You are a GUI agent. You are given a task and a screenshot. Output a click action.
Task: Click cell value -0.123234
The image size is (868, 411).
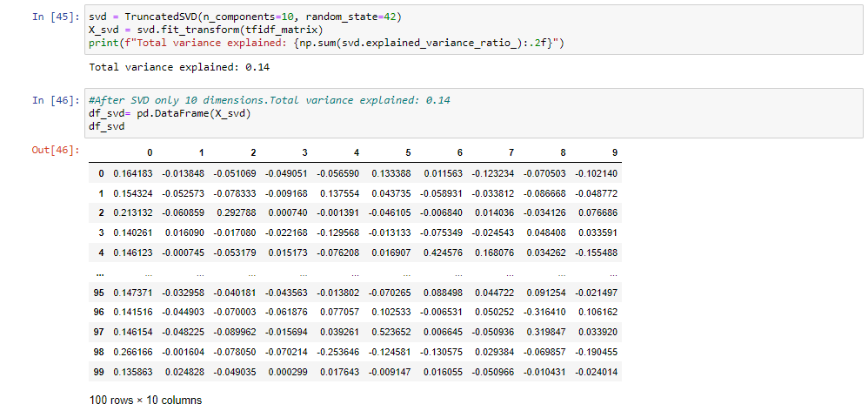pos(492,174)
